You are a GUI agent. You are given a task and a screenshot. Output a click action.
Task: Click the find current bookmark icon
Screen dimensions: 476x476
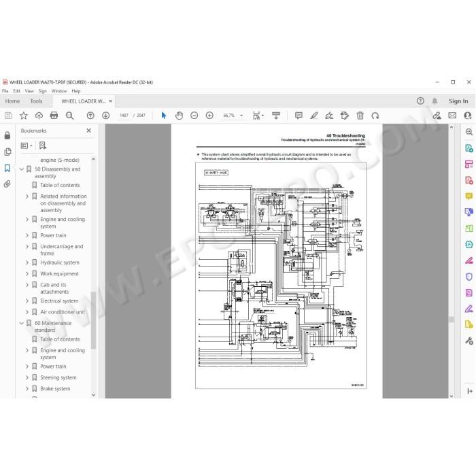tap(43, 146)
